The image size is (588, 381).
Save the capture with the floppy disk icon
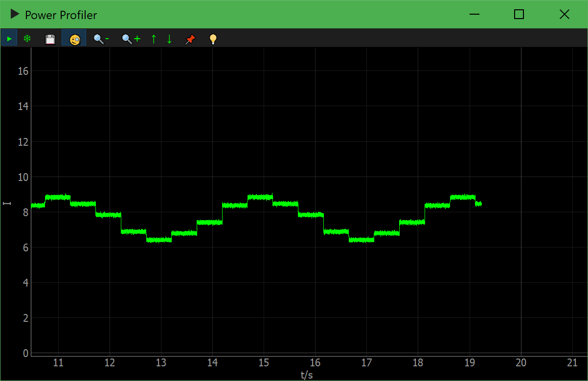(x=50, y=39)
